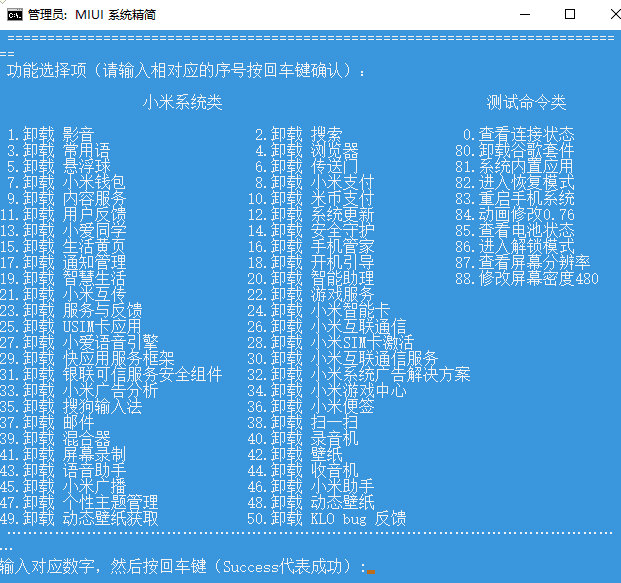
Task: Select the text '17.卸载 通知管理'
Action: [x=63, y=263]
